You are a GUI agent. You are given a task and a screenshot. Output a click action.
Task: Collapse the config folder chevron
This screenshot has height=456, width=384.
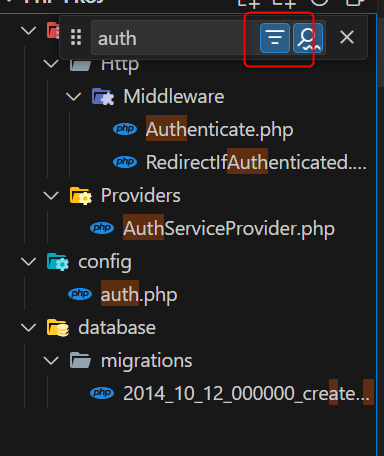[28, 261]
